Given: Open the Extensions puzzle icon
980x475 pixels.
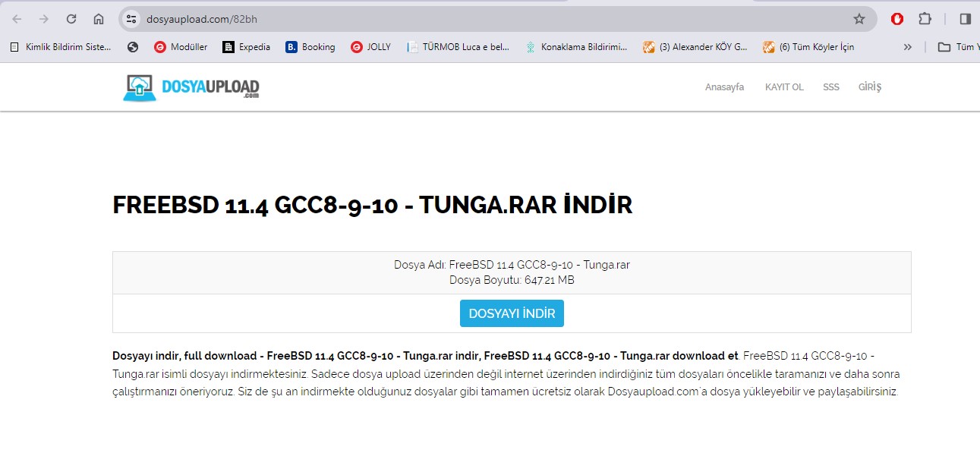Looking at the screenshot, I should pos(925,19).
